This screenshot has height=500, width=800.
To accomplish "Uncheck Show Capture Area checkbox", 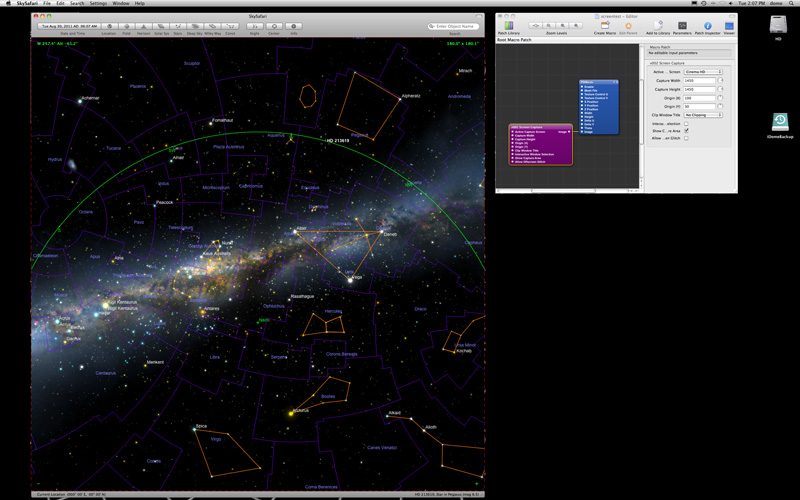I will point(686,130).
